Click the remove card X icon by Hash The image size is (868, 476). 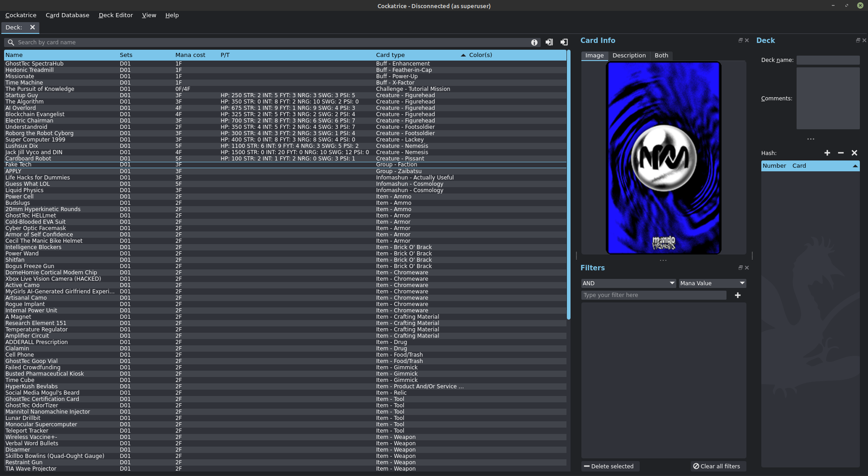point(854,153)
